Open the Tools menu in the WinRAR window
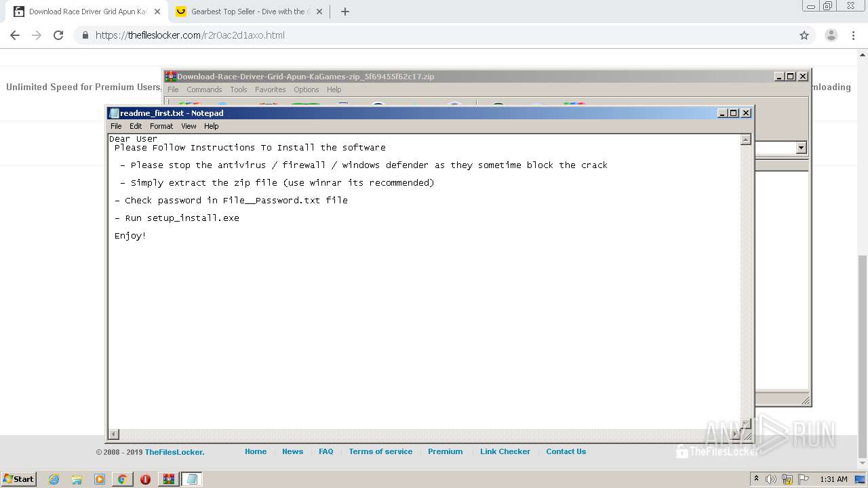Image resolution: width=868 pixels, height=488 pixels. [239, 89]
